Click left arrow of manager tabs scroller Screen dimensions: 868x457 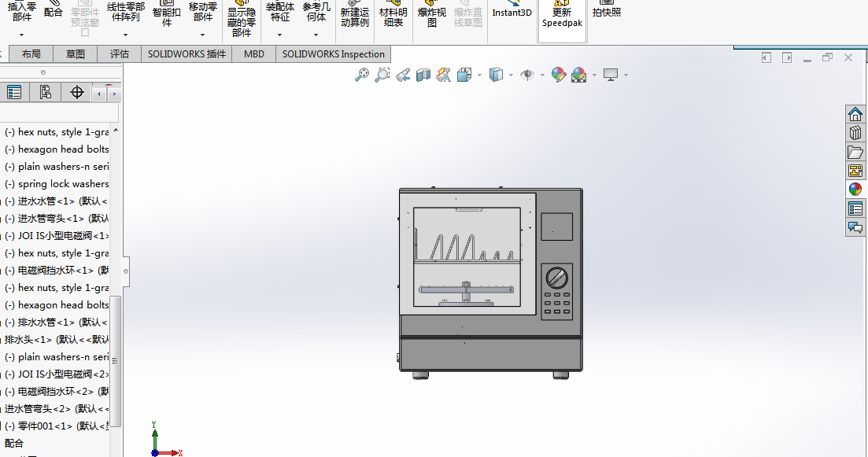[98, 94]
